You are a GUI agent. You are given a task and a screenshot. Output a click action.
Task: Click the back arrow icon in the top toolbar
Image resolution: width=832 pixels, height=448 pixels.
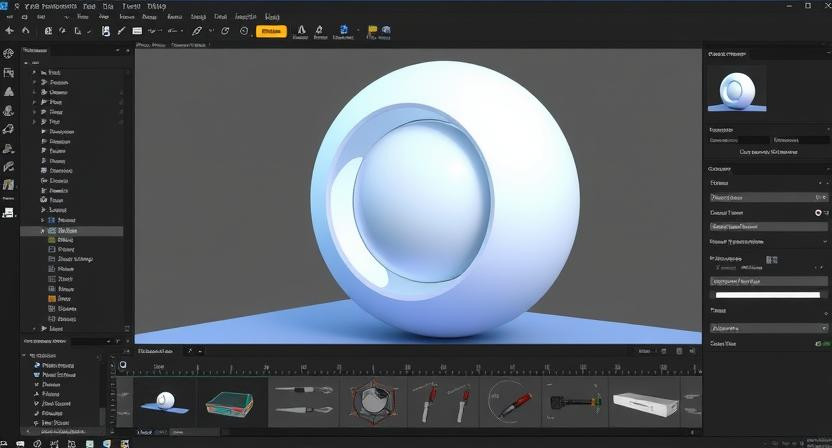coord(11,31)
